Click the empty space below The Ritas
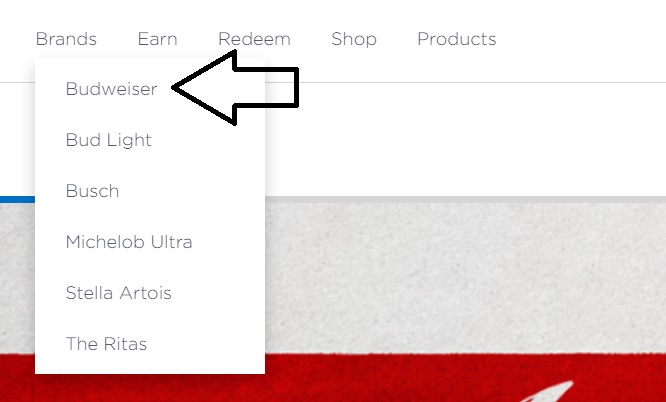Screen dimensions: 666x402 [150, 363]
